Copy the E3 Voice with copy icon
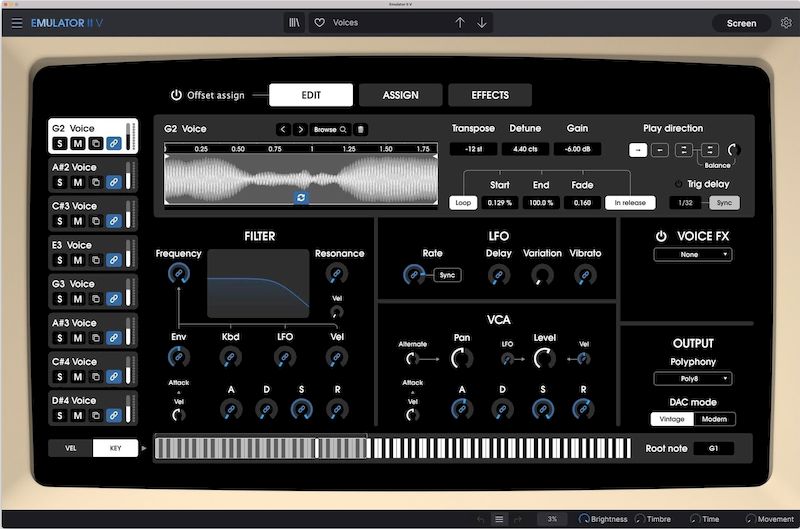This screenshot has width=800, height=529. (95, 260)
